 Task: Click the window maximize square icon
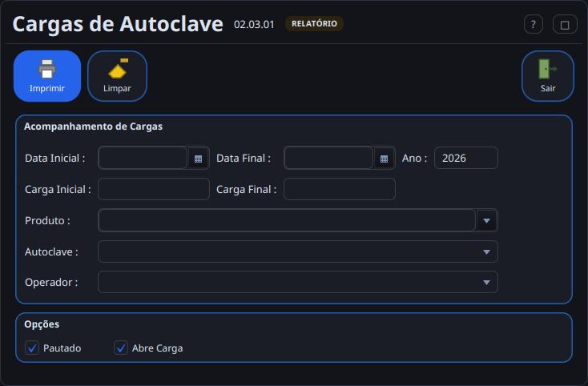pos(565,25)
